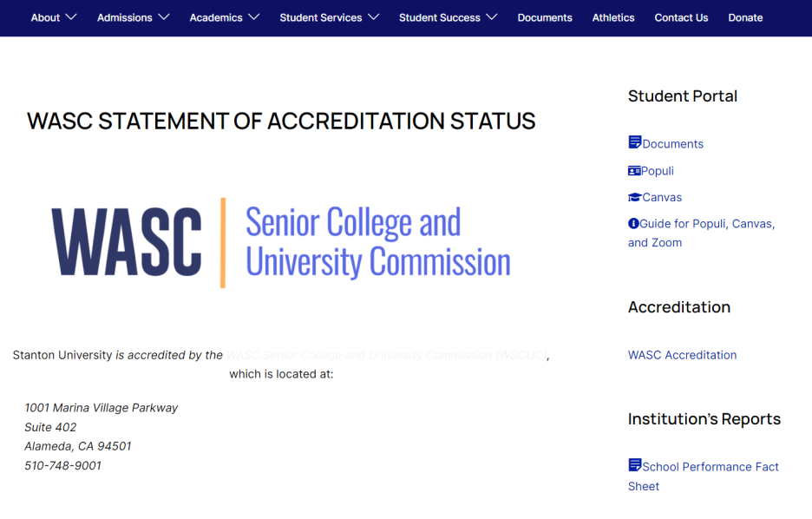Click the Institution's Reports heading
The height and width of the screenshot is (519, 812).
704,418
